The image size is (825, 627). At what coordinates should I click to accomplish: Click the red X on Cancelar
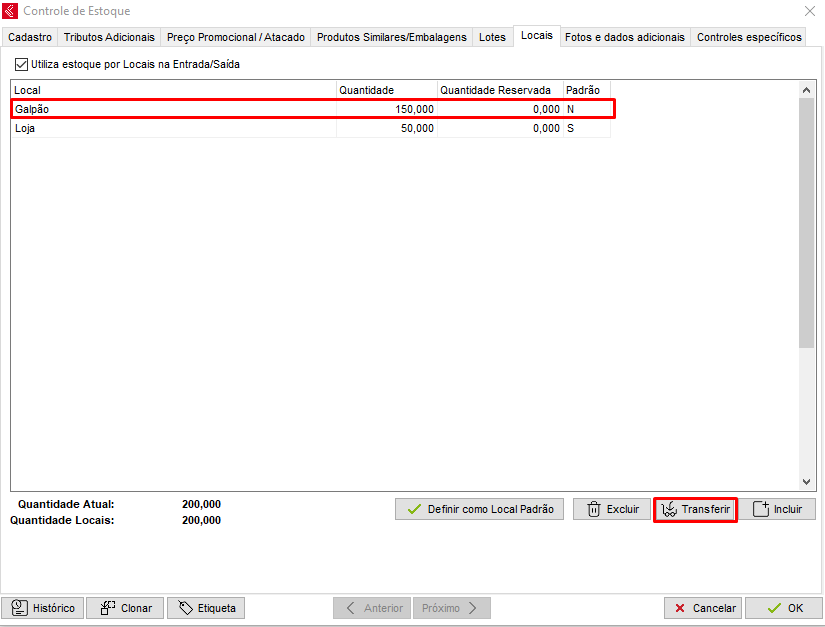[680, 608]
